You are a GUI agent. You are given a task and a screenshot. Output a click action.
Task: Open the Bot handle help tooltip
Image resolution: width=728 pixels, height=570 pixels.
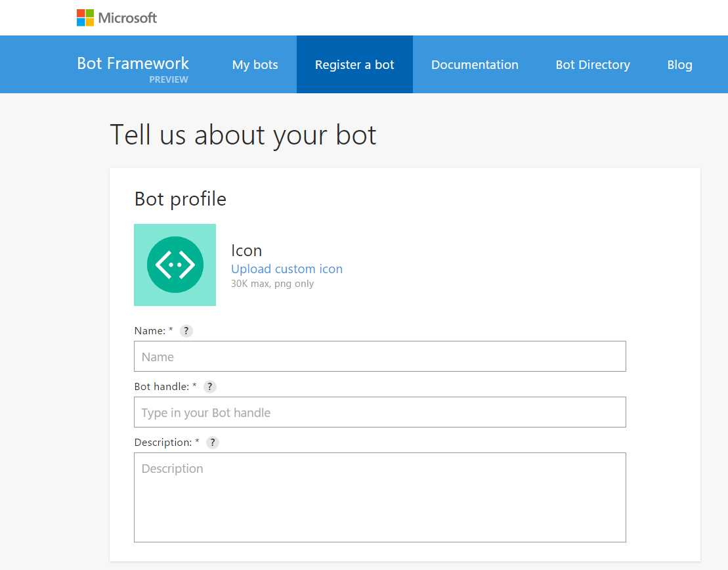point(209,386)
